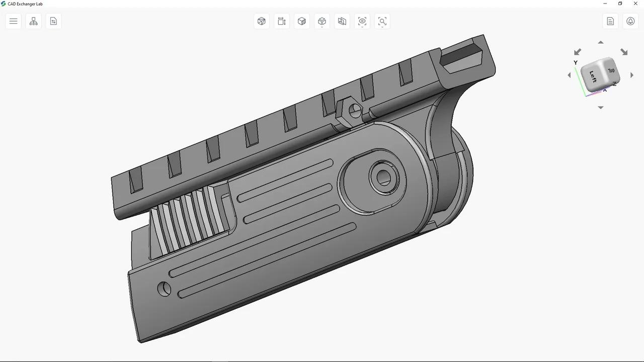Toggle the zoom-to-fit search tool

[x=382, y=20]
